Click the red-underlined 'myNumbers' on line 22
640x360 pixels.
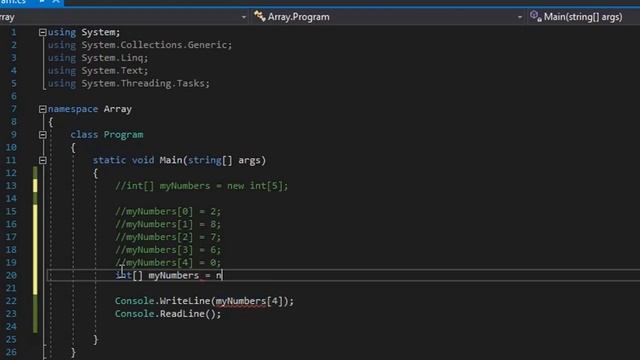pos(241,301)
